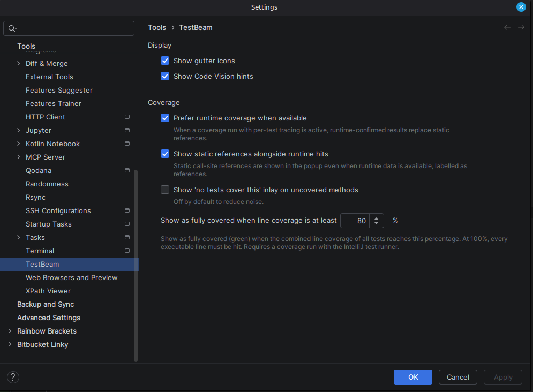Open Features Suggester settings

(x=59, y=91)
